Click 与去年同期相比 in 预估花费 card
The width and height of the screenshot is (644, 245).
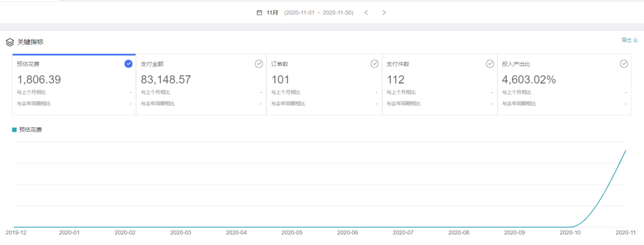point(34,103)
